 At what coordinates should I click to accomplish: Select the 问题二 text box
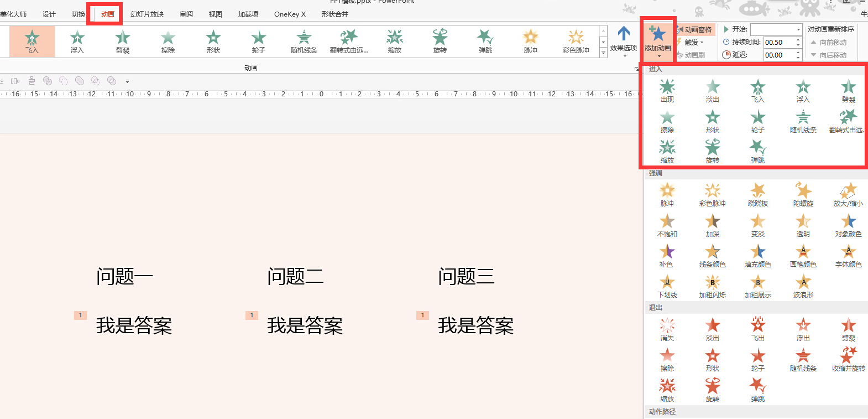(295, 276)
